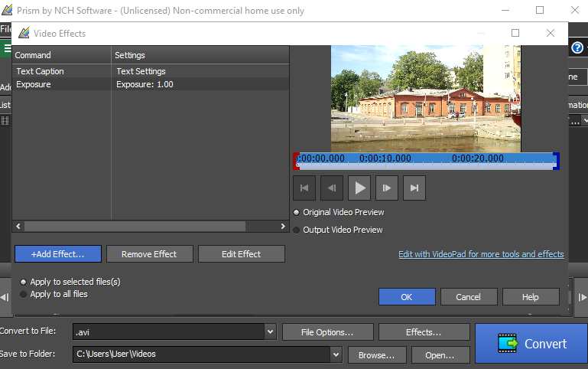
Task: Click the red start trim marker on timeline
Action: point(296,161)
